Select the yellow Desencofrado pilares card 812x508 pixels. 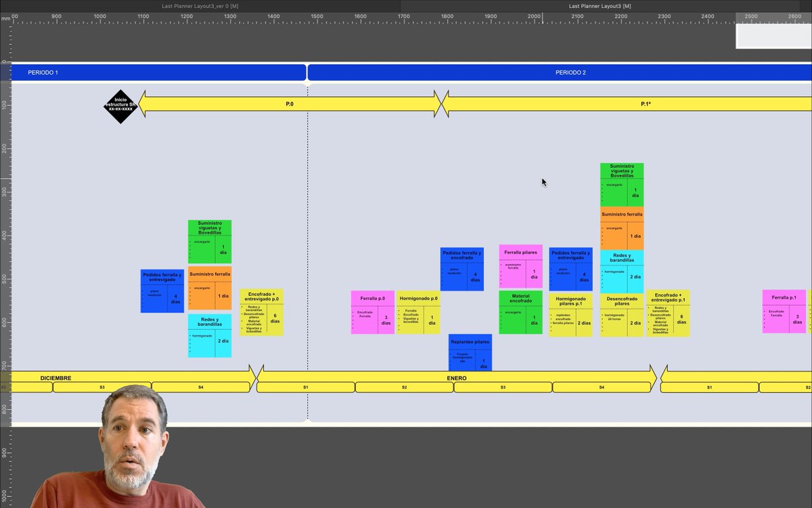tap(622, 315)
